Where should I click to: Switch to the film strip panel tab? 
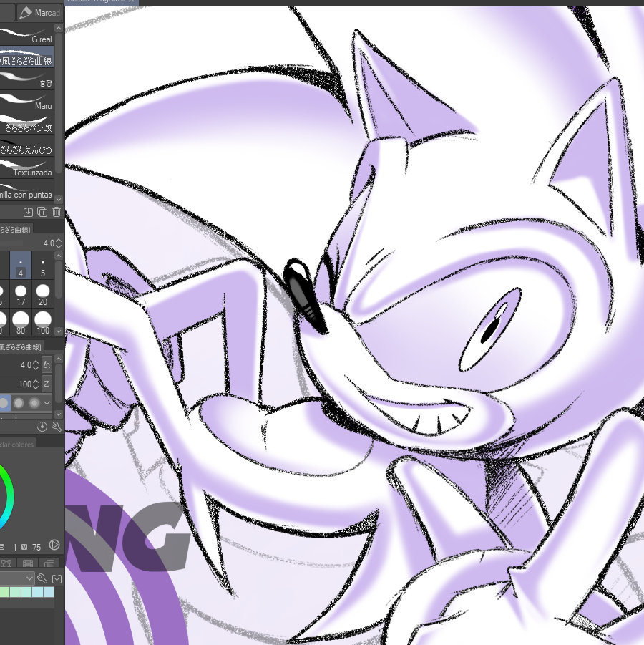28,564
